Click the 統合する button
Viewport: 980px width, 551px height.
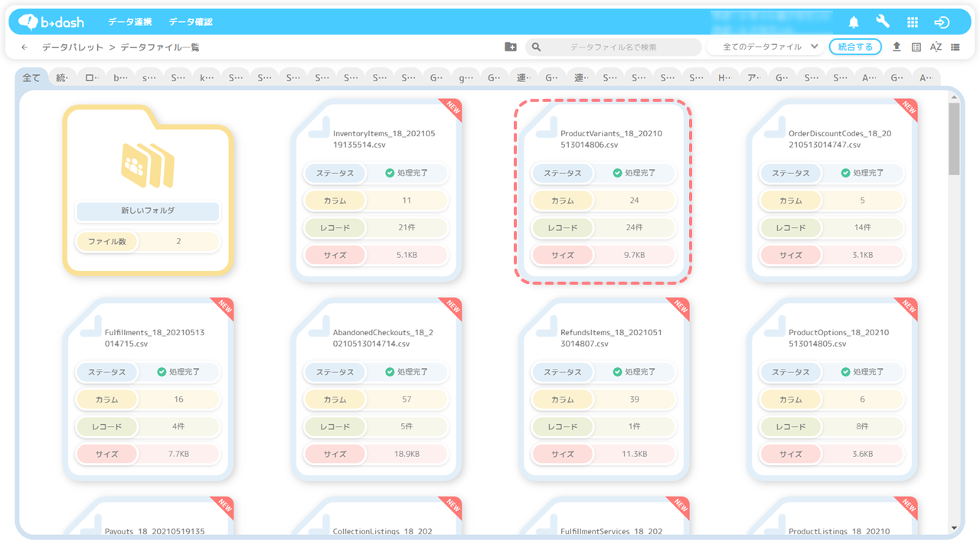pyautogui.click(x=855, y=47)
